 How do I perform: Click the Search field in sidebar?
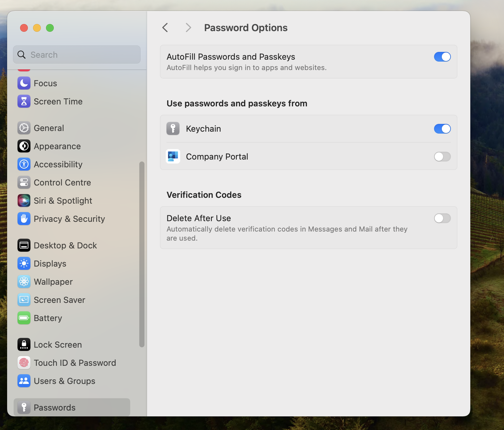click(x=77, y=54)
